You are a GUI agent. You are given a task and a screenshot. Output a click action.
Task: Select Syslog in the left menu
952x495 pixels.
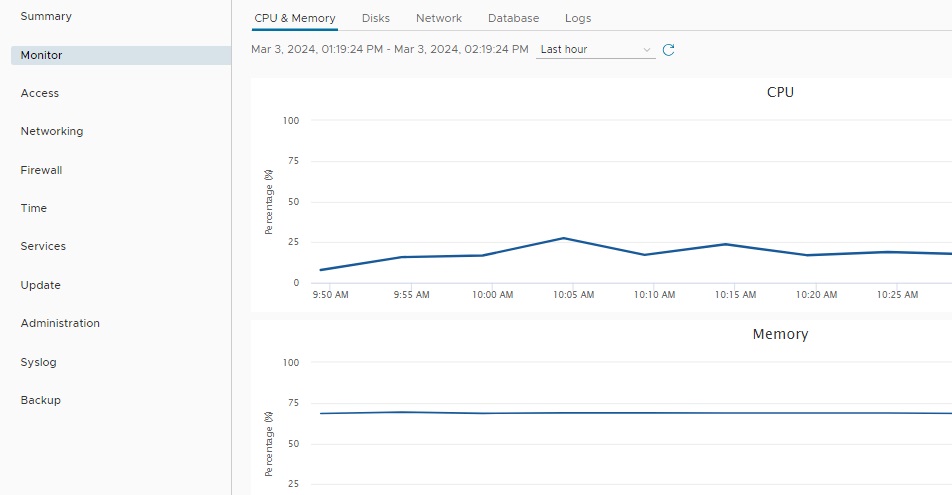39,362
